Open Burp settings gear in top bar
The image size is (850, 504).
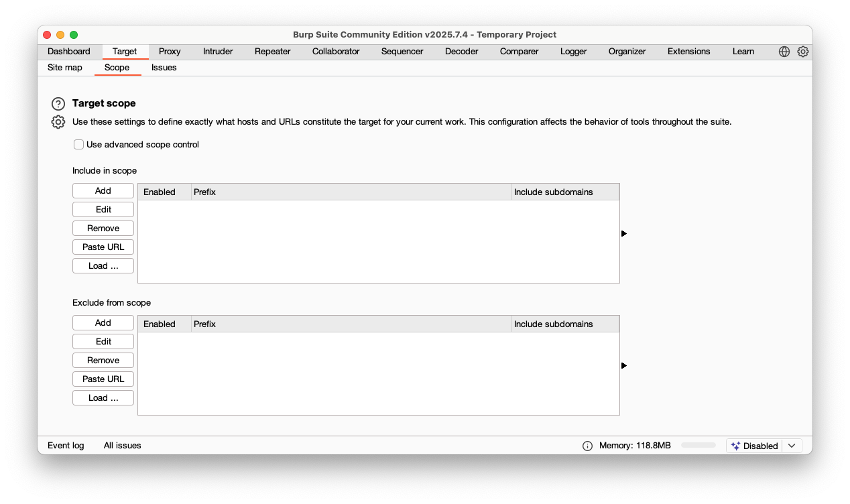coord(803,52)
